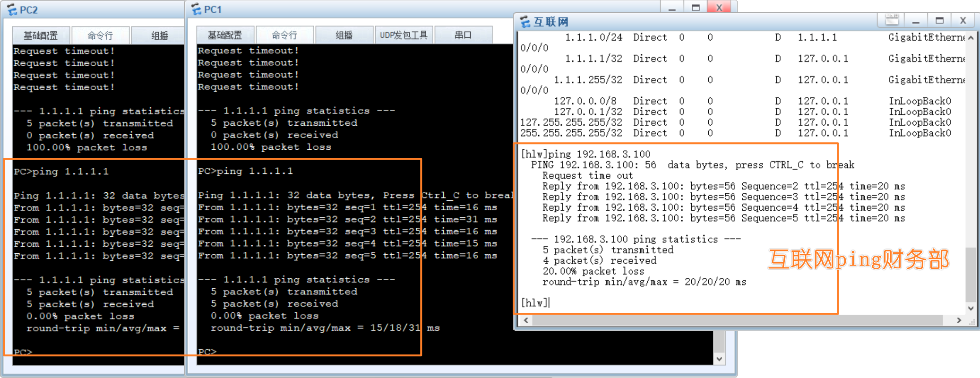The width and height of the screenshot is (980, 378).
Task: Select 组播 tab in PC2 window
Action: click(159, 35)
